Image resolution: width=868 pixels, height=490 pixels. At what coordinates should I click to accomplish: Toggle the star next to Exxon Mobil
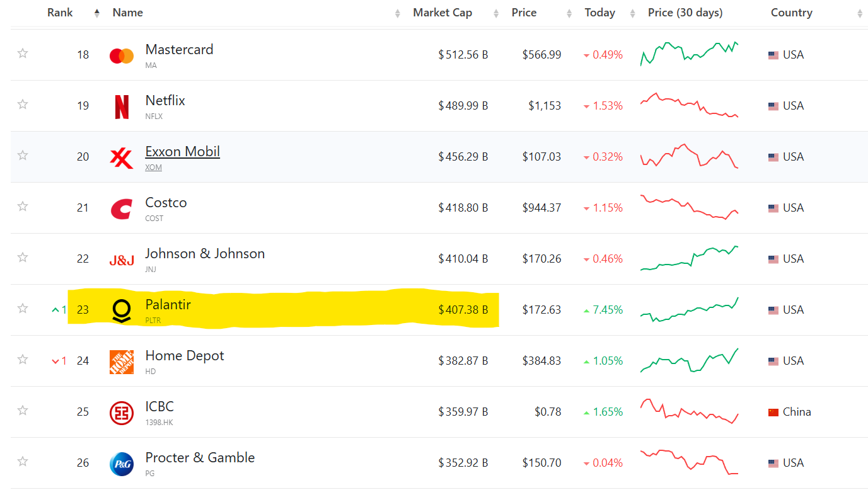(23, 155)
